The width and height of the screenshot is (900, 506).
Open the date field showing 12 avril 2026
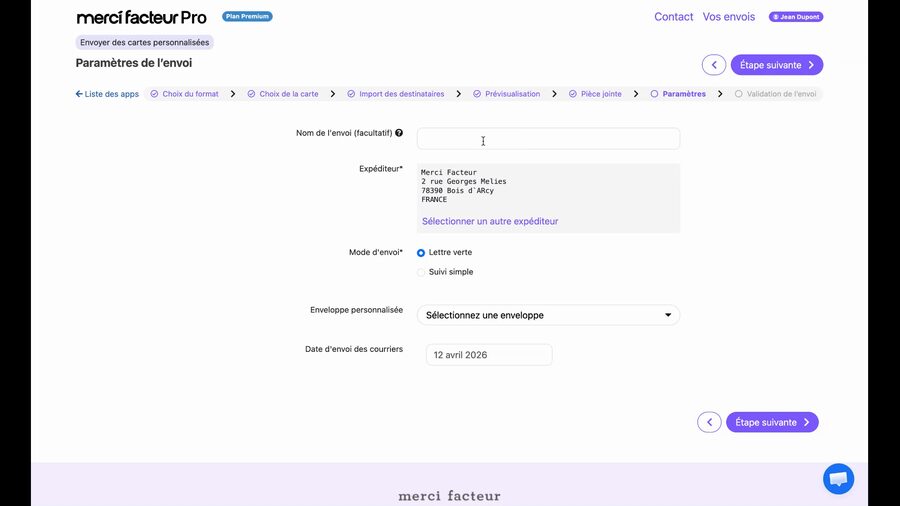click(489, 355)
